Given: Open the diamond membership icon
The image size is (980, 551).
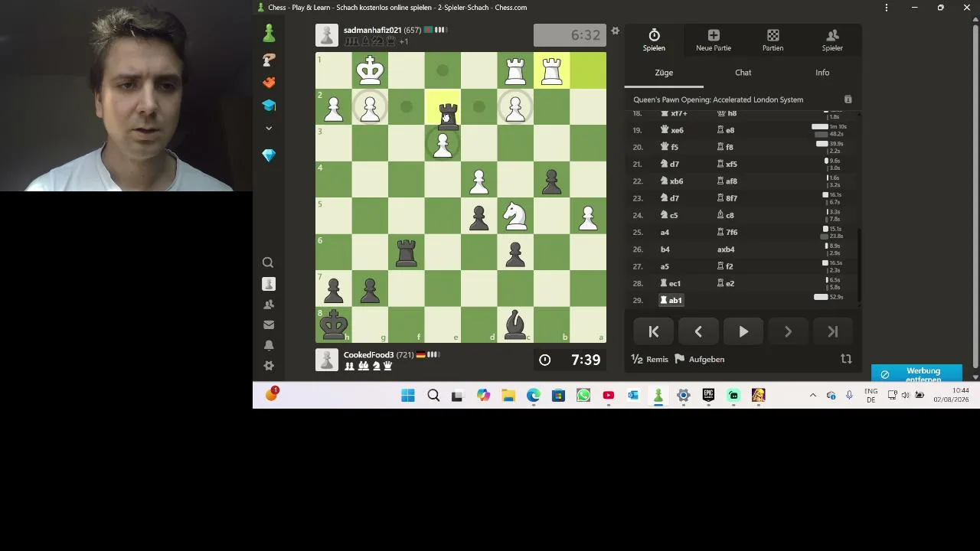Looking at the screenshot, I should click(269, 155).
